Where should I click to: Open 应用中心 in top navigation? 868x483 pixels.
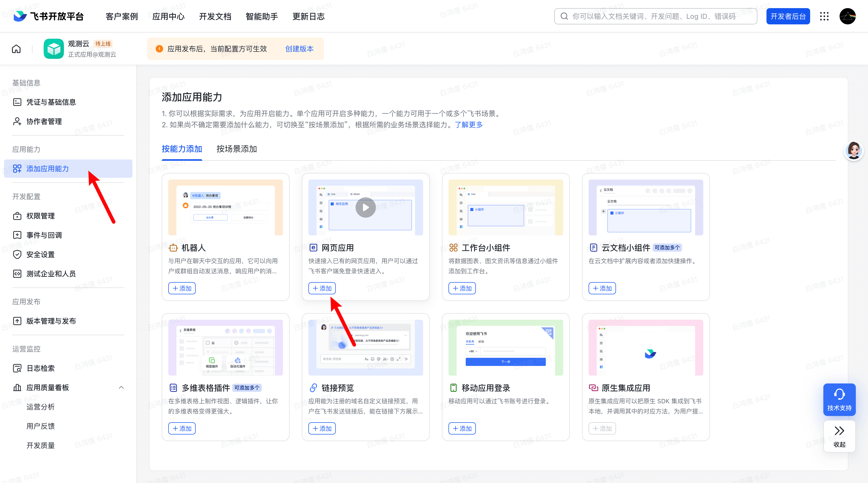(x=169, y=16)
